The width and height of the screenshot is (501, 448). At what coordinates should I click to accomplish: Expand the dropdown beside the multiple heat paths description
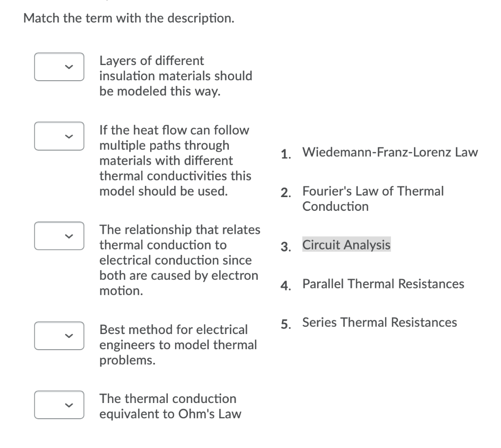click(59, 136)
